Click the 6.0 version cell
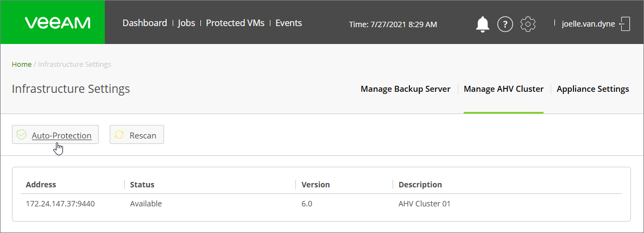644x233 pixels. point(307,204)
